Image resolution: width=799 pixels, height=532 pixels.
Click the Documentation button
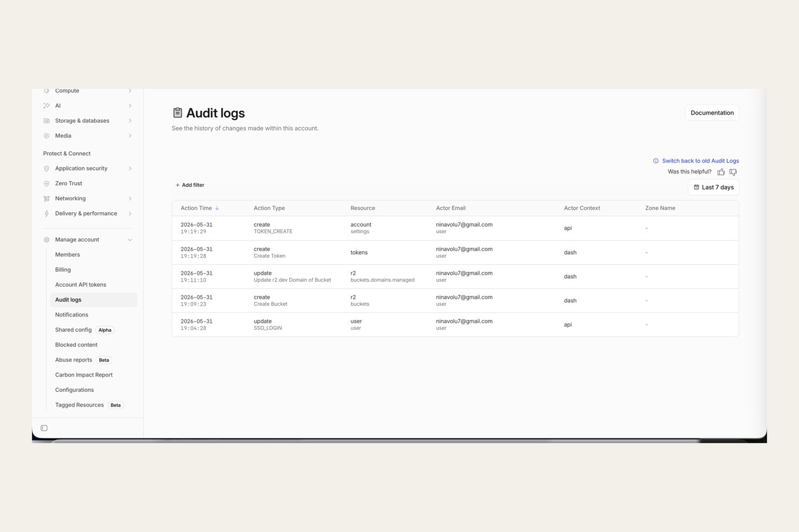pyautogui.click(x=712, y=113)
